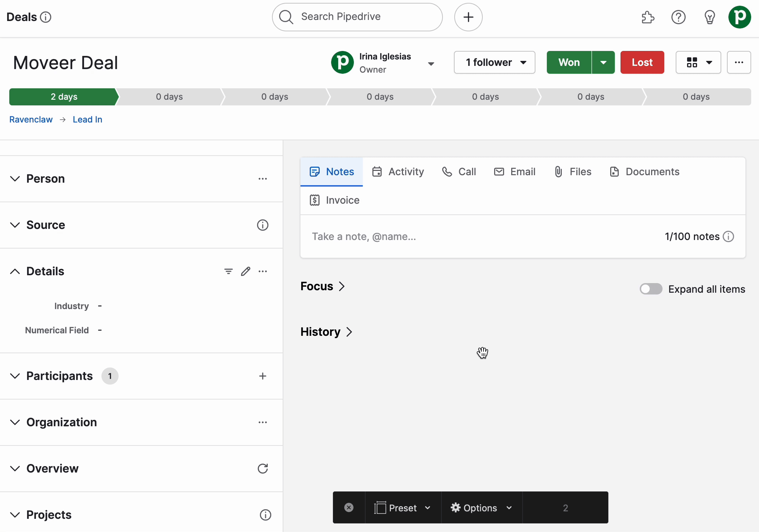759x532 pixels.
Task: Click the Participants count badge
Action: (110, 376)
